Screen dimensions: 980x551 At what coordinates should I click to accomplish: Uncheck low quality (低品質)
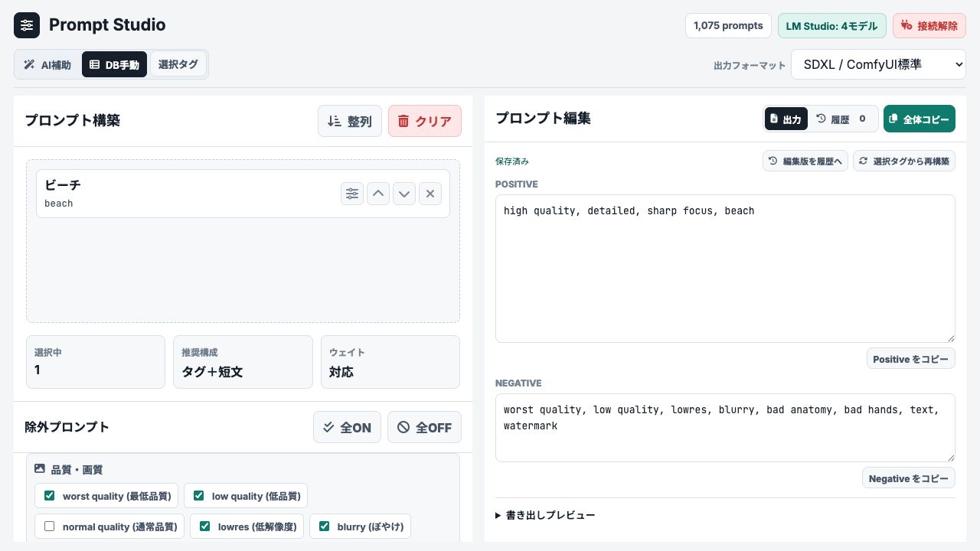click(x=199, y=496)
